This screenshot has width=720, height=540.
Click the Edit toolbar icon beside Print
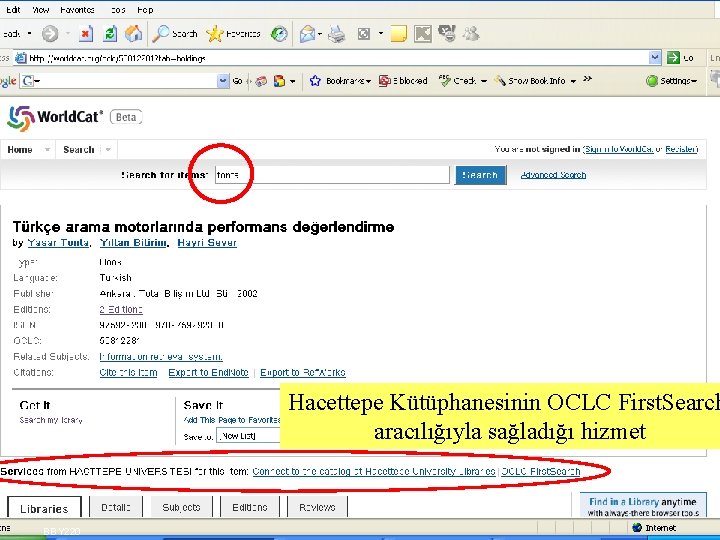pyautogui.click(x=364, y=34)
